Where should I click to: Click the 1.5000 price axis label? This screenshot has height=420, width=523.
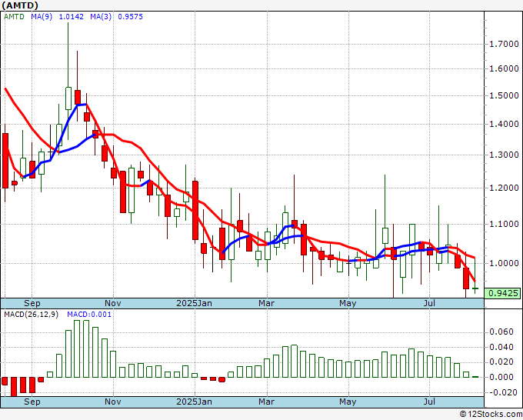click(504, 95)
